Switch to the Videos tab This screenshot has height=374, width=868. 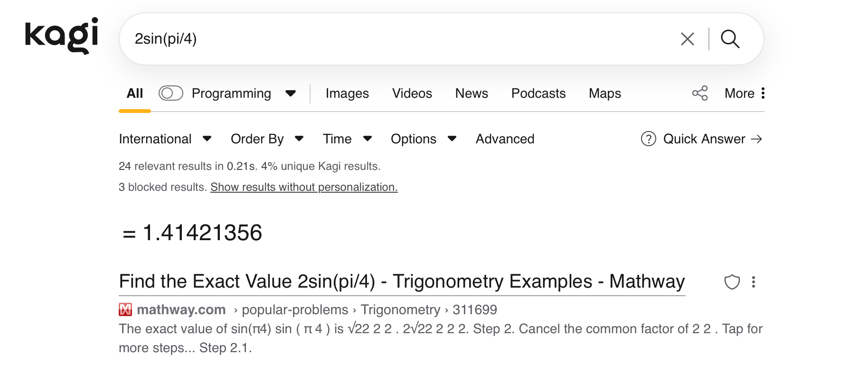412,93
